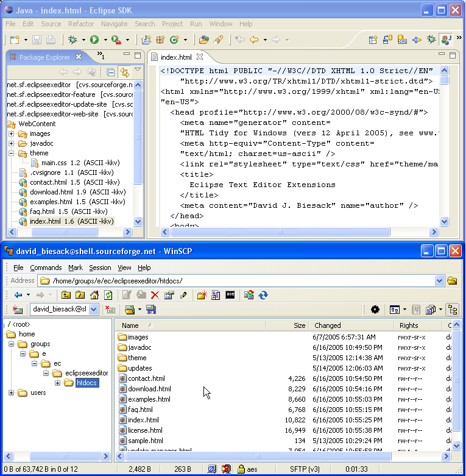Click the open folder icon beside Address field
Screen dimensions: 466x476
pos(452,281)
